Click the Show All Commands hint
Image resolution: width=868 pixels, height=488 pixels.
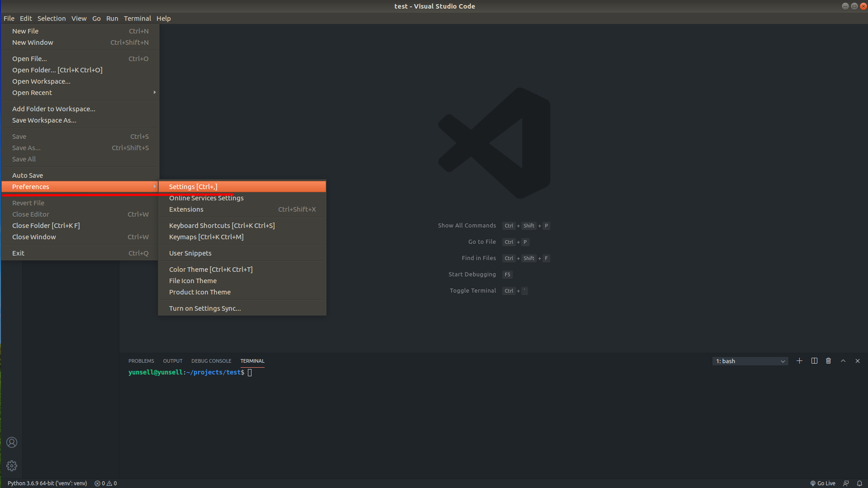coord(494,226)
